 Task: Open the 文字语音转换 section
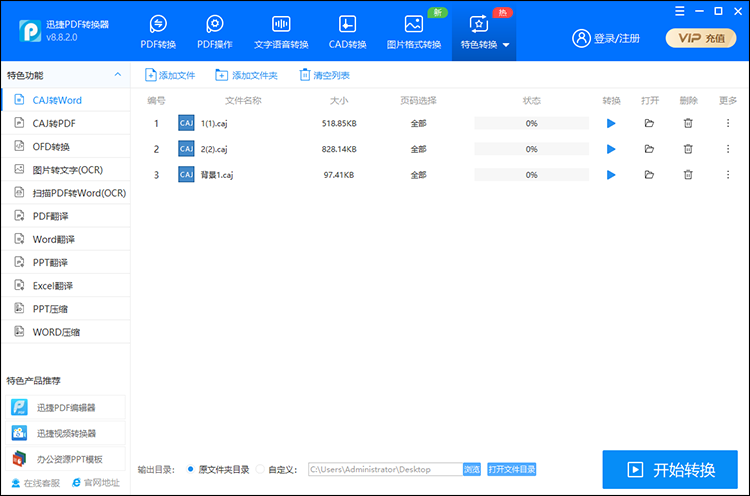pos(281,32)
